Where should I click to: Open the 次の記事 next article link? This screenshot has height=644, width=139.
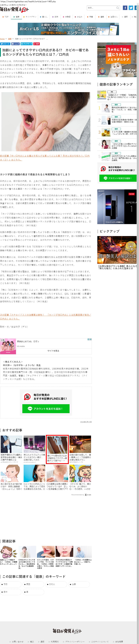[46, 317]
